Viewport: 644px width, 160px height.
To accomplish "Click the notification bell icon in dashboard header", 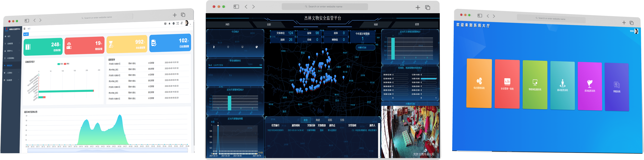I will pyautogui.click(x=169, y=24).
